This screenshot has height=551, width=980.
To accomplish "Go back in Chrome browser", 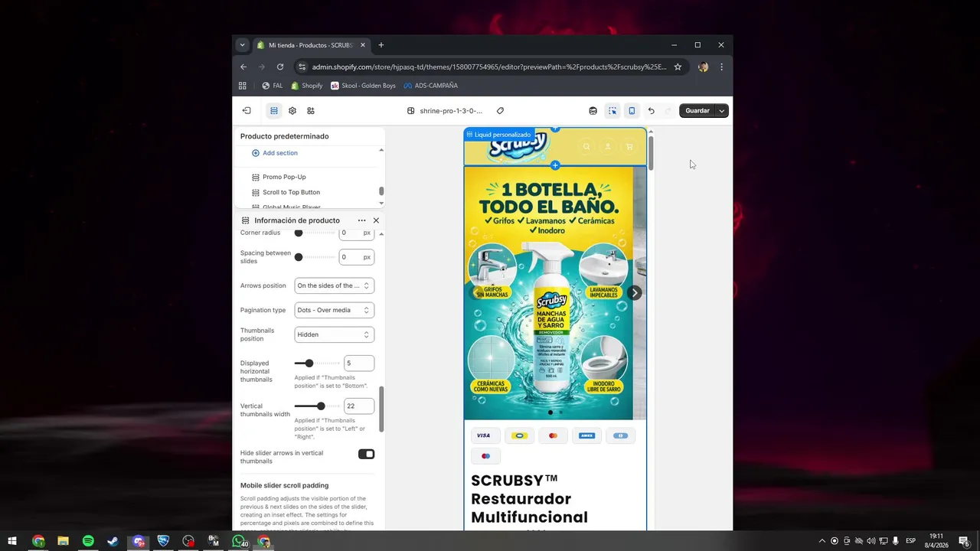I will click(x=243, y=67).
